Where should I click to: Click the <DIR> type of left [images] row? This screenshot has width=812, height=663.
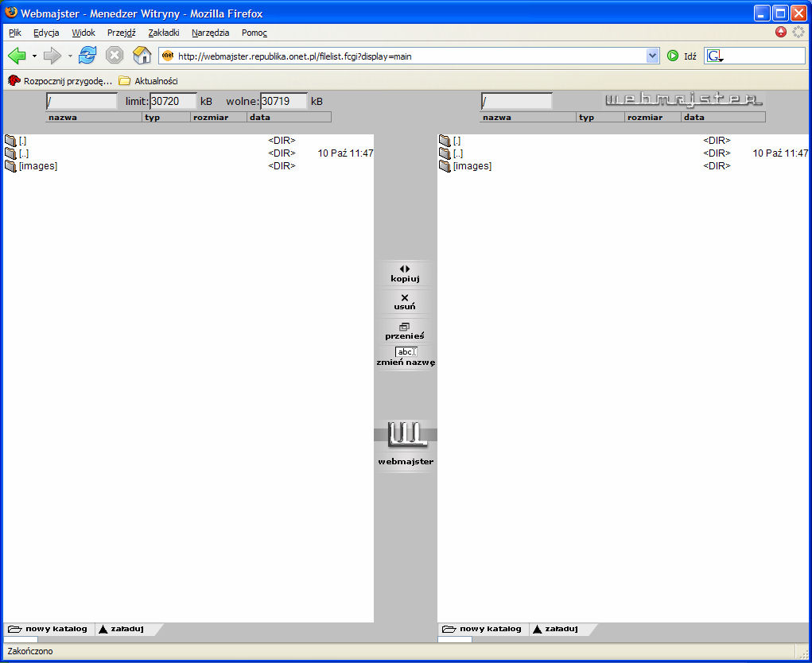pos(282,166)
